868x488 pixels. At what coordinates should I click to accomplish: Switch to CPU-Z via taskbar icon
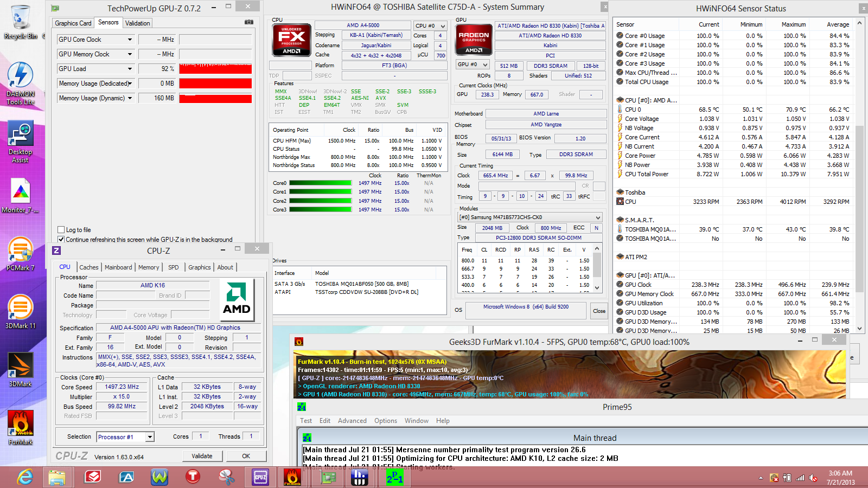(260, 477)
